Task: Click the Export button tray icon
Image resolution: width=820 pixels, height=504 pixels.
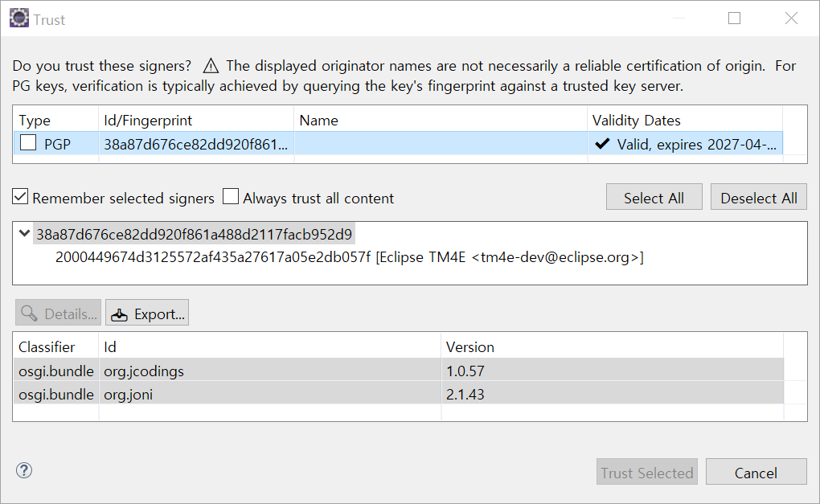Action: [119, 314]
